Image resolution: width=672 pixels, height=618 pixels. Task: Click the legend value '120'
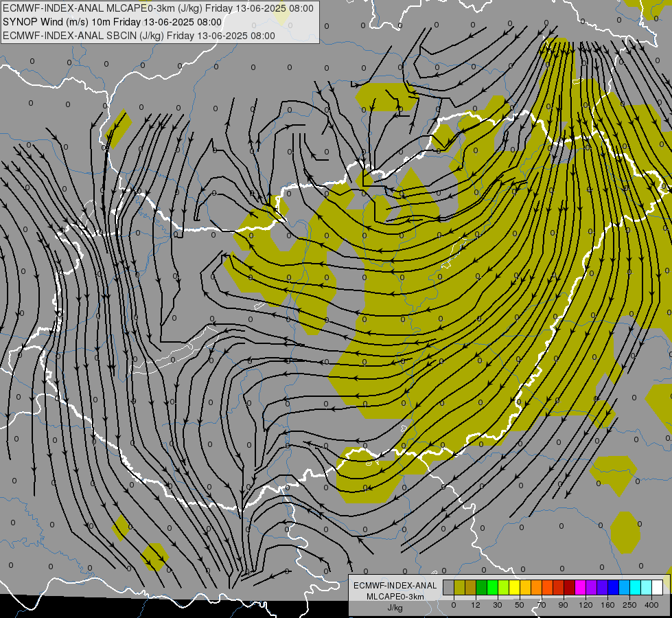coord(586,605)
